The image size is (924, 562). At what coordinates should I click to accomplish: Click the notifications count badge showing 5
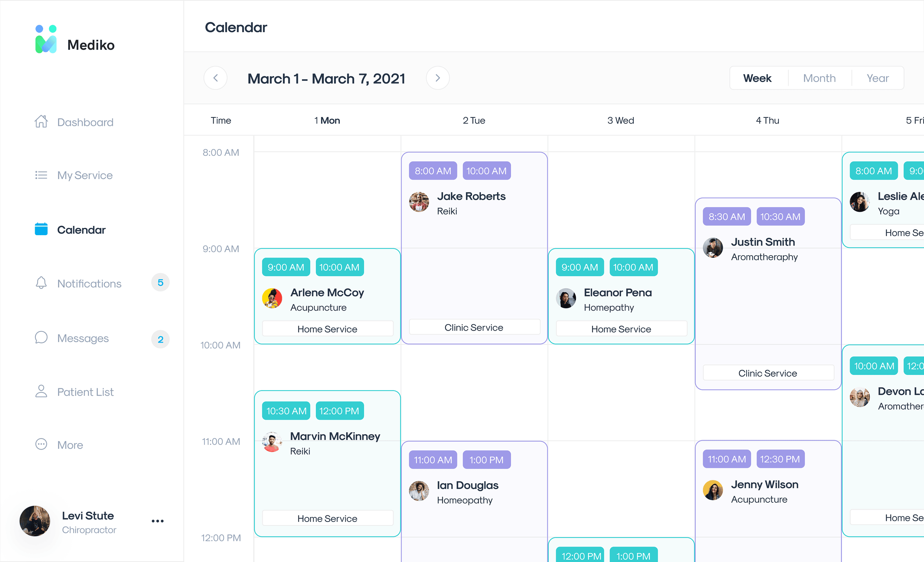tap(160, 282)
